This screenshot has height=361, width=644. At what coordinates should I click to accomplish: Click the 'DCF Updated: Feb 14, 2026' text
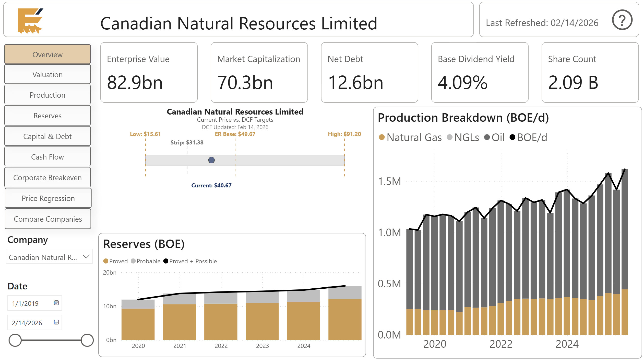tap(235, 127)
